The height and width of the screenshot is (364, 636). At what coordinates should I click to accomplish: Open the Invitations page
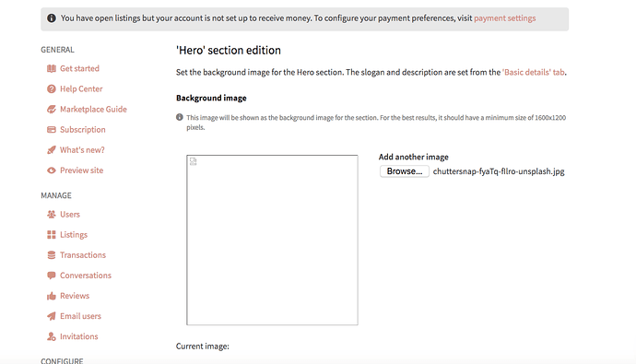[79, 336]
